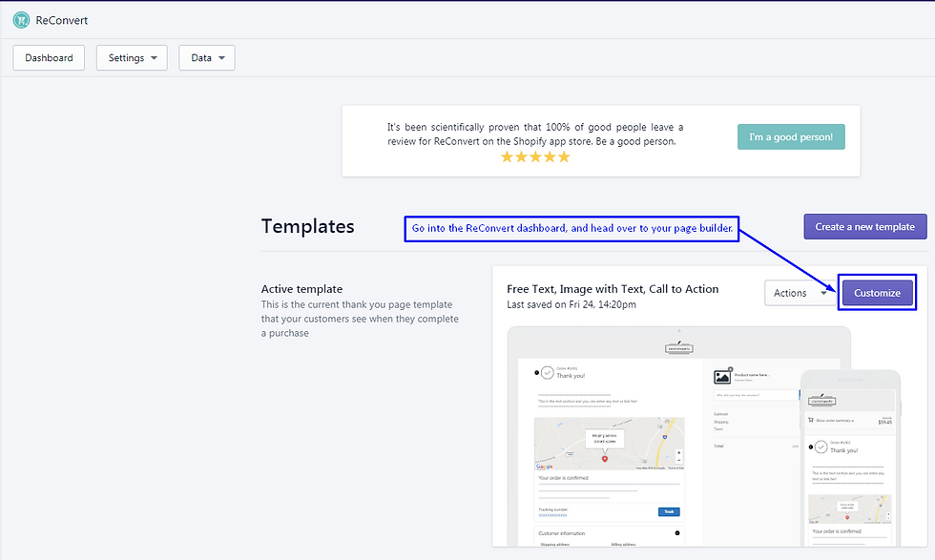935x560 pixels.
Task: Customize the active template
Action: [877, 293]
